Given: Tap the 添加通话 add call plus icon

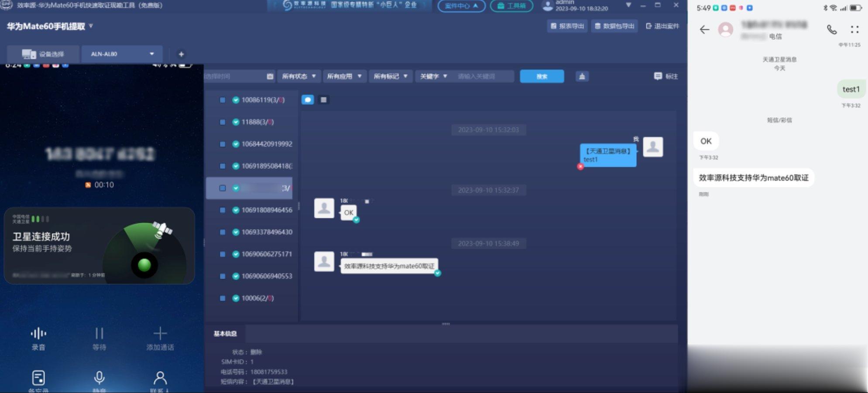Looking at the screenshot, I should coord(160,334).
